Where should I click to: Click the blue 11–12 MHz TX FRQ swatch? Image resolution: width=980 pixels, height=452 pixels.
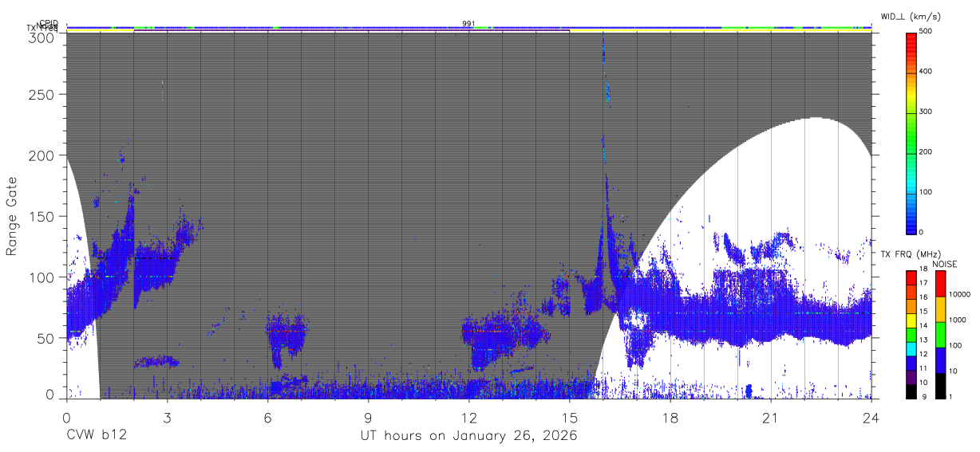point(911,362)
